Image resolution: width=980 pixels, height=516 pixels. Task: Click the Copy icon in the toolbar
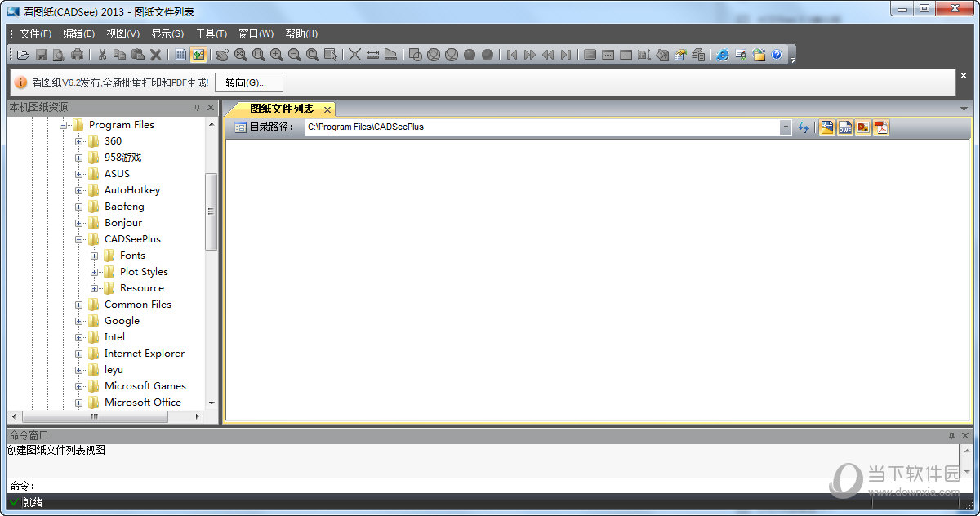pos(120,55)
